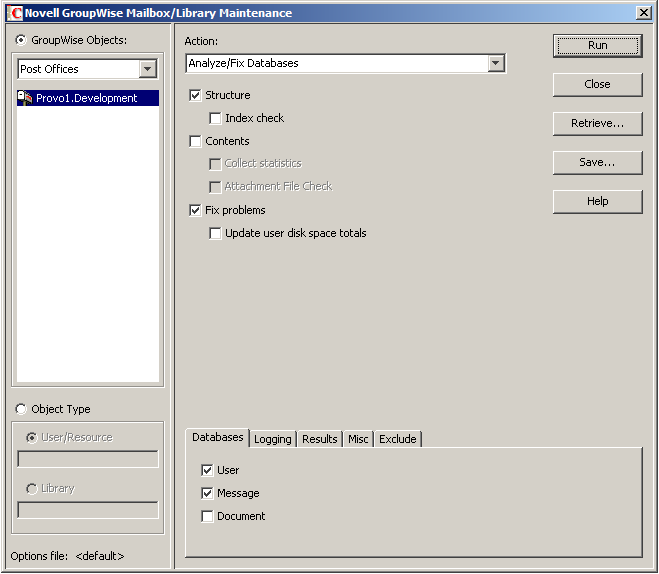
Task: Enable the Index check option
Action: (x=215, y=118)
